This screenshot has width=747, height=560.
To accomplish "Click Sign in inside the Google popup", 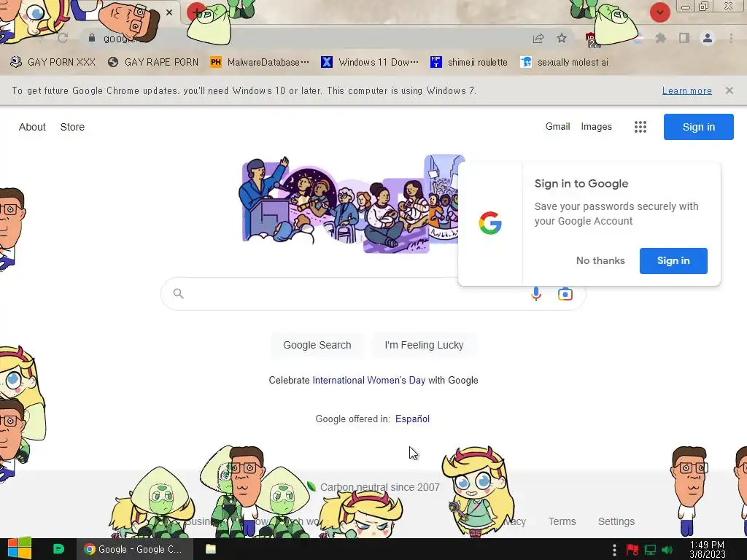I will [x=673, y=260].
